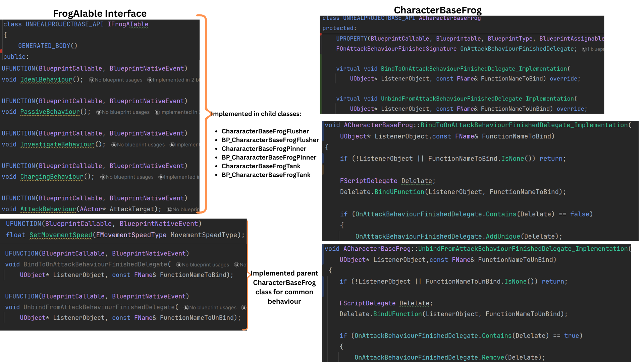This screenshot has height=362, width=644.
Task: Open 'No blueprint usages' hint for PassiveBehaviour
Action: pos(126,112)
